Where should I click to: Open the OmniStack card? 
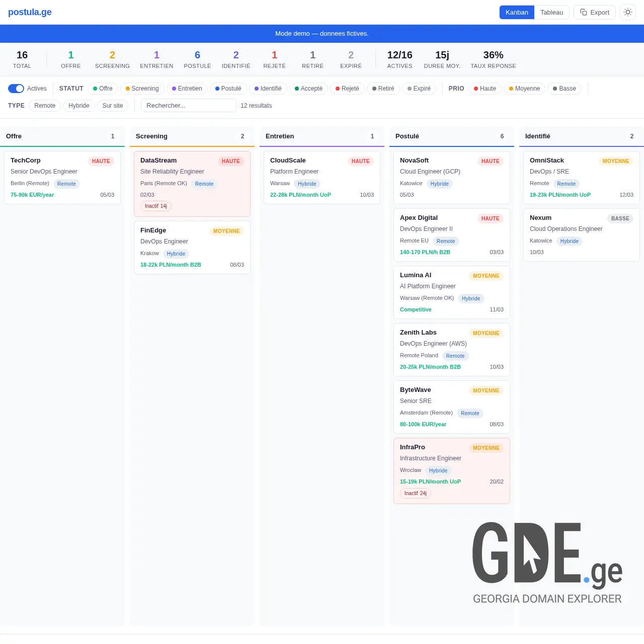click(582, 178)
